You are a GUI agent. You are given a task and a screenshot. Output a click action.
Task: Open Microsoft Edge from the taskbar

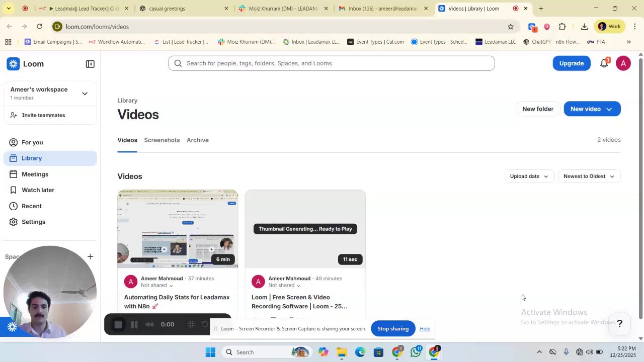click(360, 352)
